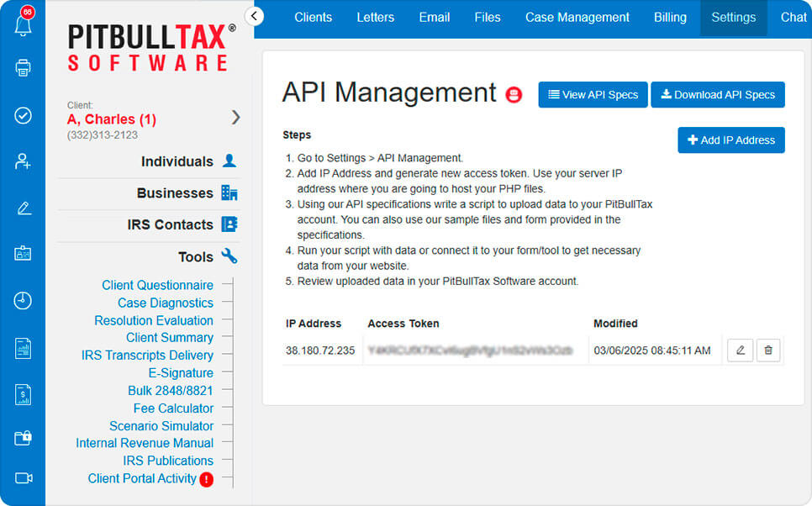Click the PitBullTax Software logo
812x506 pixels.
151,47
